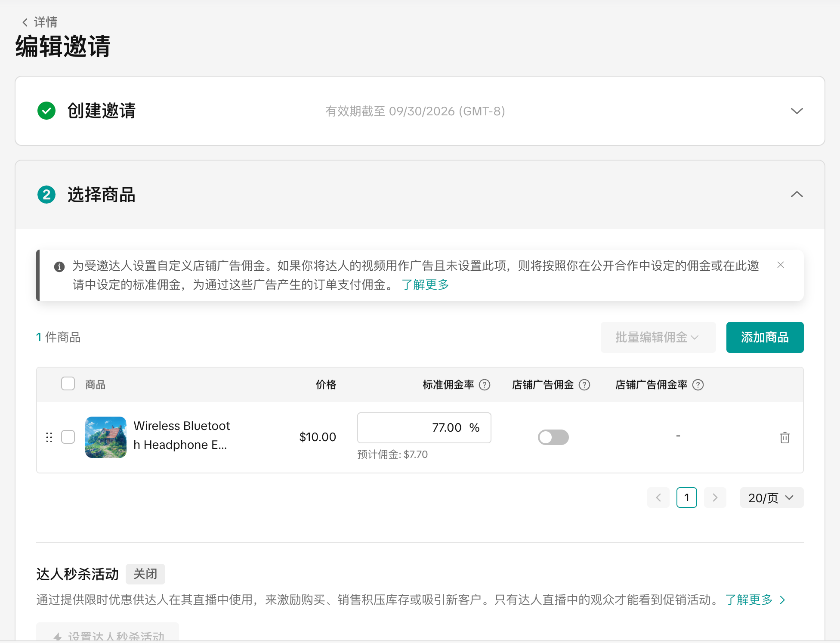Image resolution: width=840 pixels, height=643 pixels.
Task: Check the Wireless Bluetooth Headphone row checkbox
Action: pos(68,437)
